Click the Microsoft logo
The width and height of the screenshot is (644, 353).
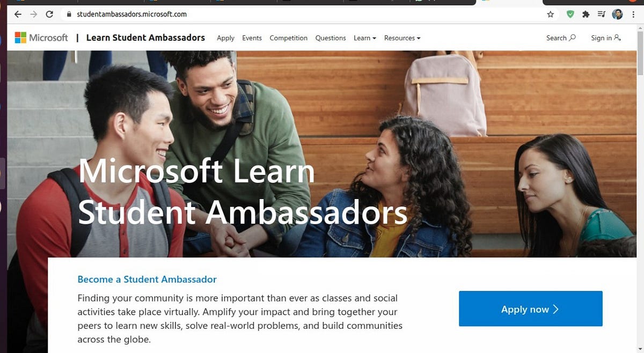click(41, 38)
